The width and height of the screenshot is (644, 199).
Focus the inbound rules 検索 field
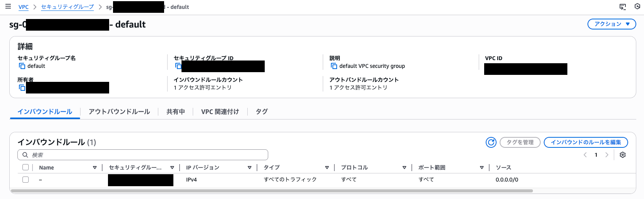point(143,155)
